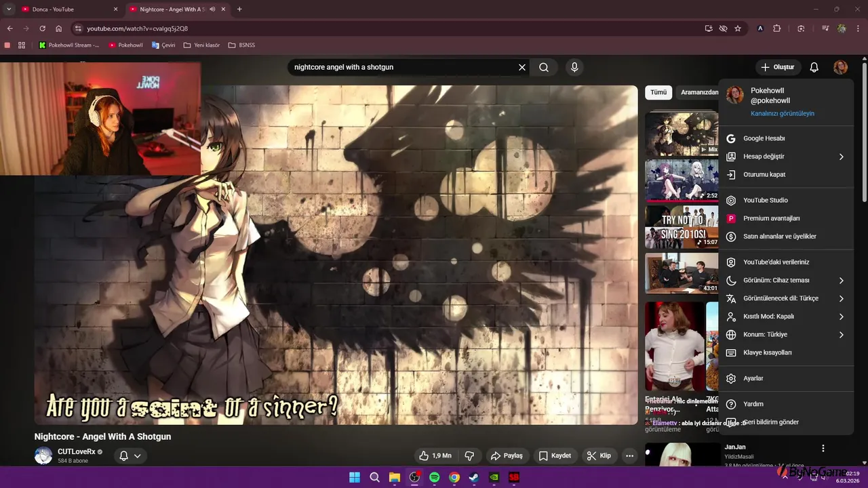Open the Windows Start menu
This screenshot has height=488, width=868.
coord(355,477)
